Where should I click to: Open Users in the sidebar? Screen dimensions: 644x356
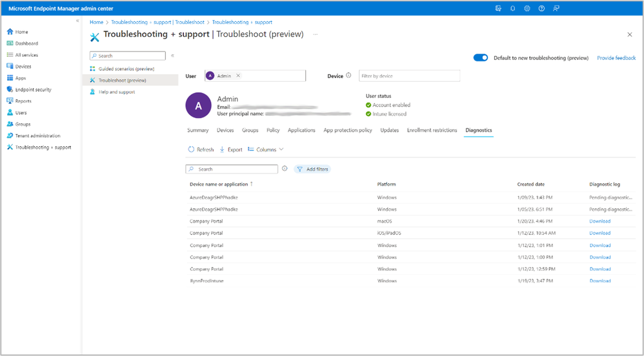click(x=17, y=112)
